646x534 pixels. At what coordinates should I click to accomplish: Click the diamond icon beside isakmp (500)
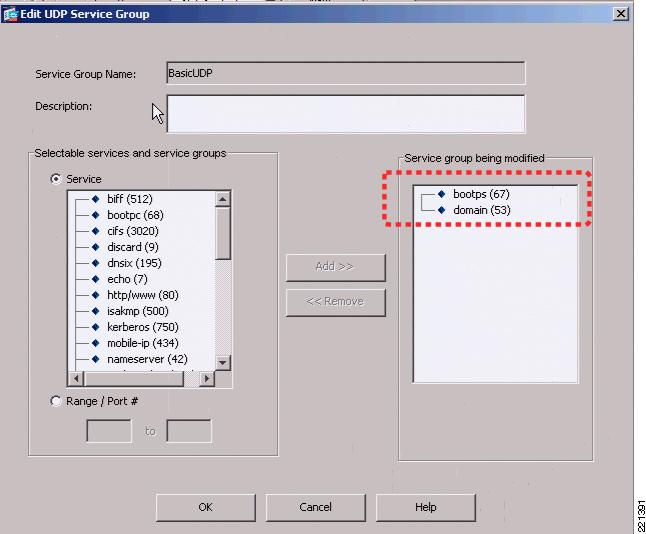click(96, 311)
